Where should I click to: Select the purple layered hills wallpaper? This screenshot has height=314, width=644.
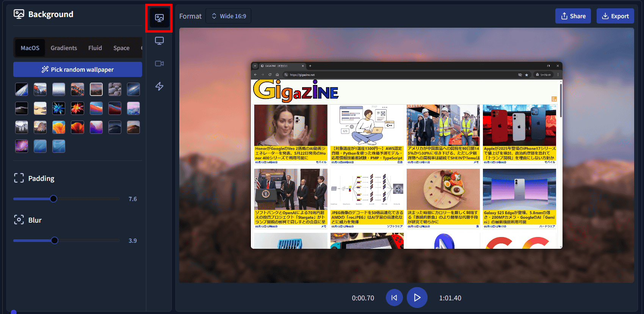(96, 127)
